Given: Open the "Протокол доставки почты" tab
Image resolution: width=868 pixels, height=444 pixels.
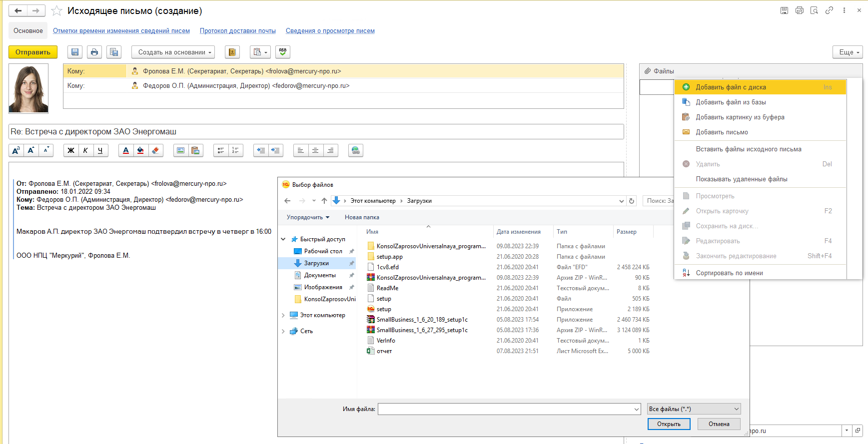Looking at the screenshot, I should [237, 31].
